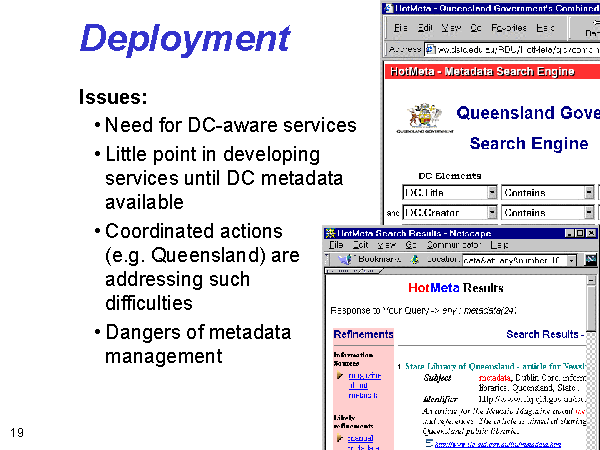Click the 'Deployment' slide title
600x450 pixels.
coord(184,38)
